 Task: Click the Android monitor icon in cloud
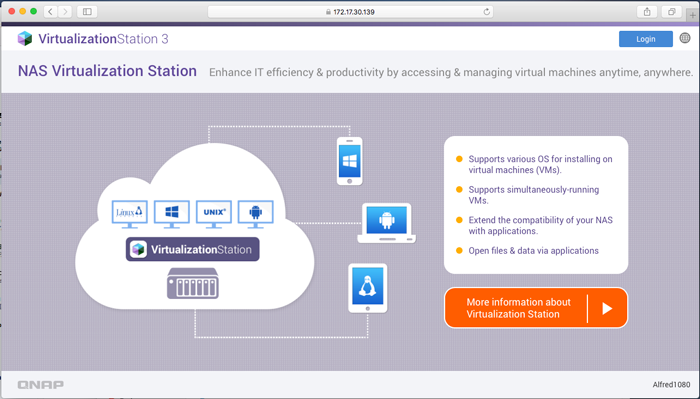(x=256, y=215)
